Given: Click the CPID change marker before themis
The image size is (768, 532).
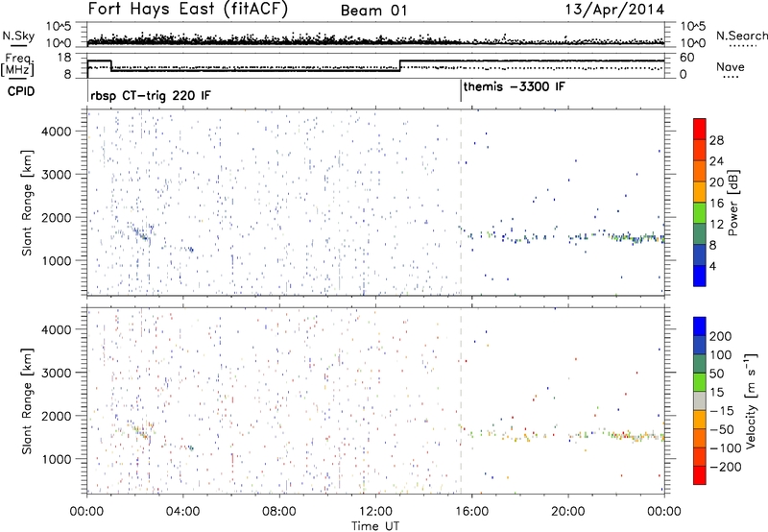Looking at the screenshot, I should click(461, 91).
